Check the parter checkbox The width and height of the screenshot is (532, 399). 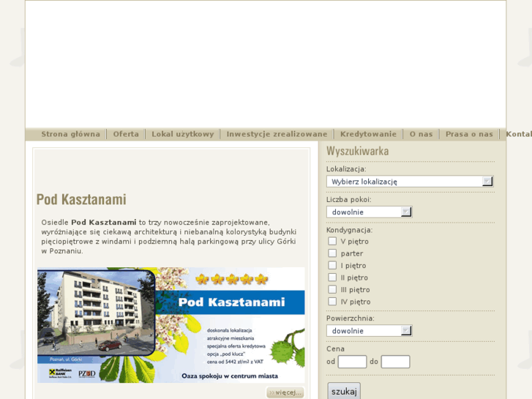332,253
